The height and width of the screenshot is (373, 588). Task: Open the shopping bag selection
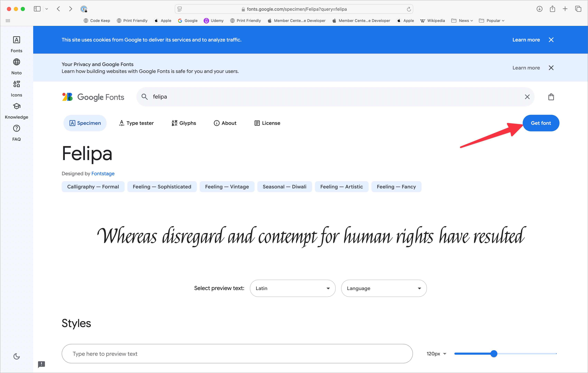(551, 97)
